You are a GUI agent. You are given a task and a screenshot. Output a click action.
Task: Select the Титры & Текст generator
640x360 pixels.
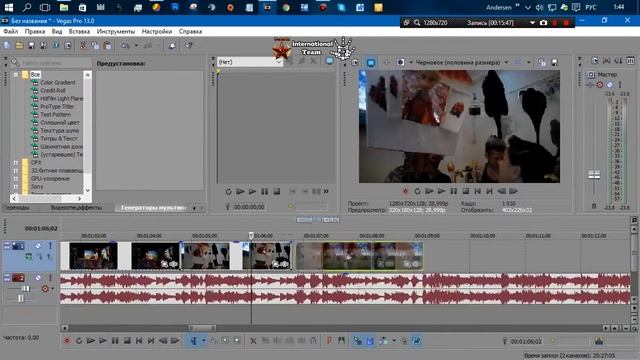coord(59,138)
